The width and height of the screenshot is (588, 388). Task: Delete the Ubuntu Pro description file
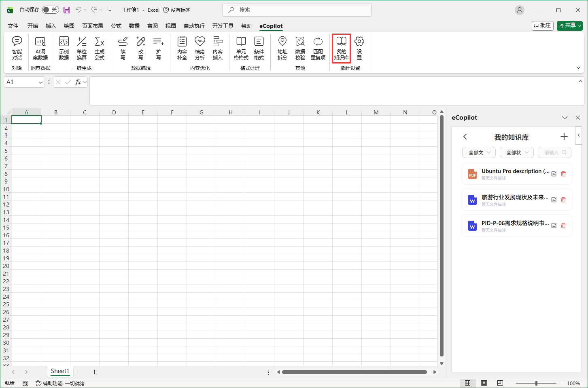pyautogui.click(x=563, y=174)
